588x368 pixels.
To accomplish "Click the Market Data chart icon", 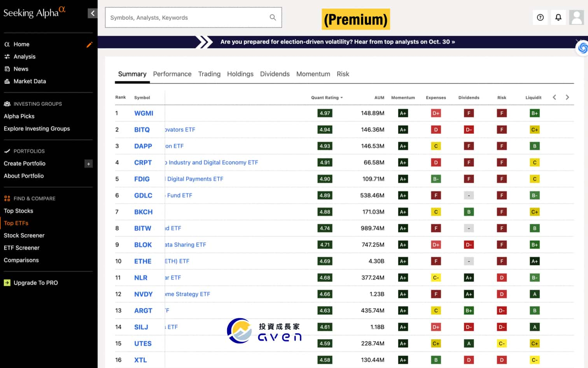I will click(7, 81).
